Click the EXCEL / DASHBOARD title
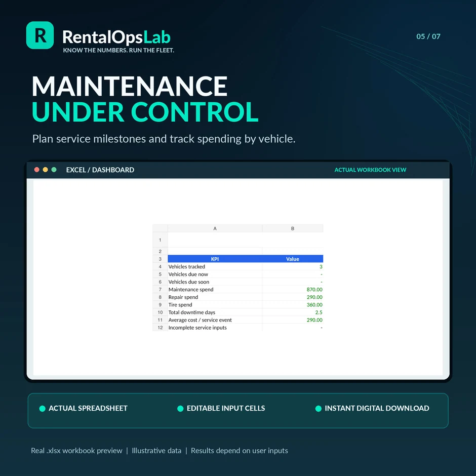 point(100,170)
